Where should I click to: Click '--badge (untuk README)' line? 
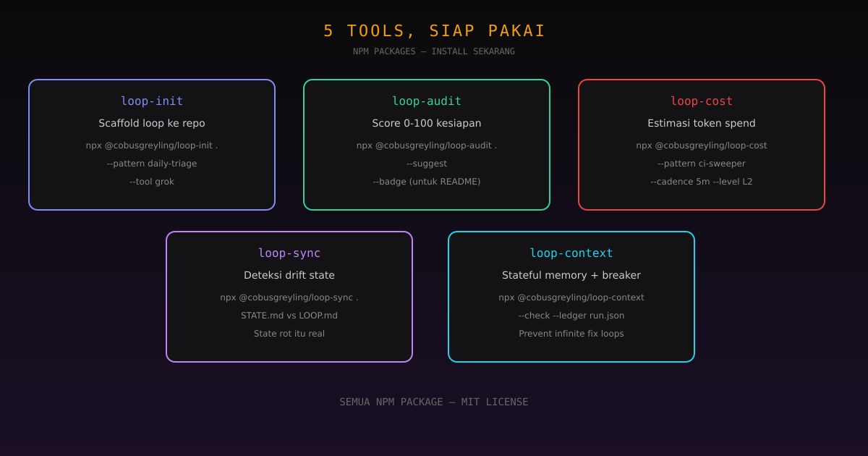point(427,182)
